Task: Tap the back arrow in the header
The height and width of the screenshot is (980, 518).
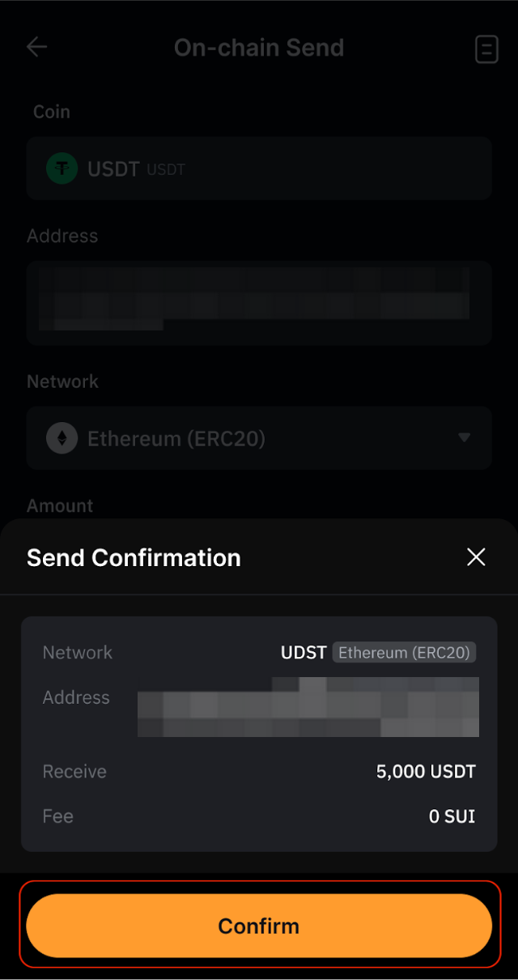Action: (37, 47)
